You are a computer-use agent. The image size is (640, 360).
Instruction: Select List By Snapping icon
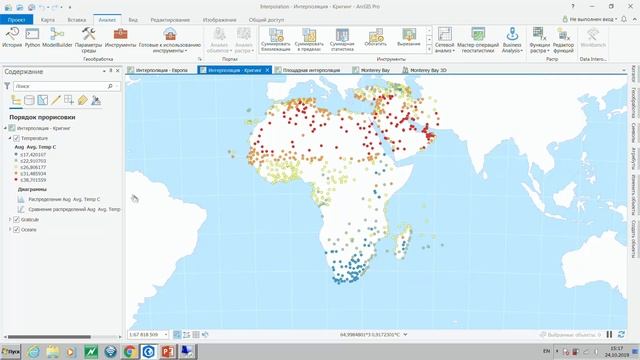69,100
